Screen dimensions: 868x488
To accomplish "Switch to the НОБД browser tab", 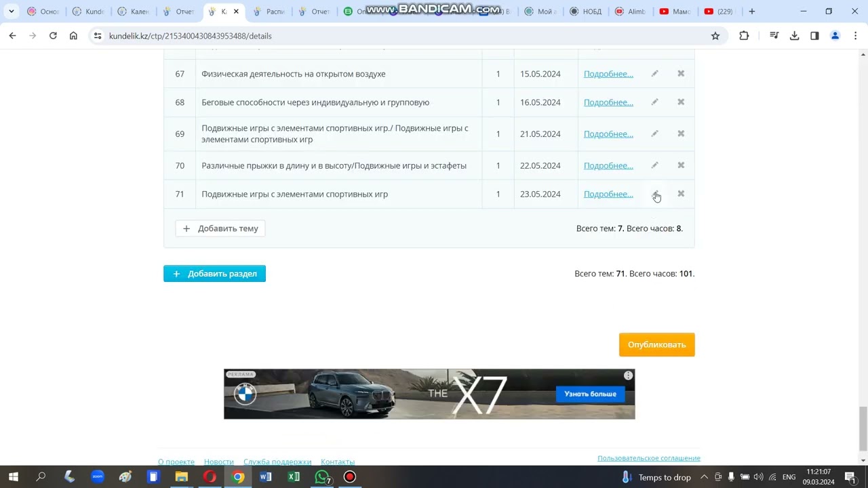I will pyautogui.click(x=586, y=12).
